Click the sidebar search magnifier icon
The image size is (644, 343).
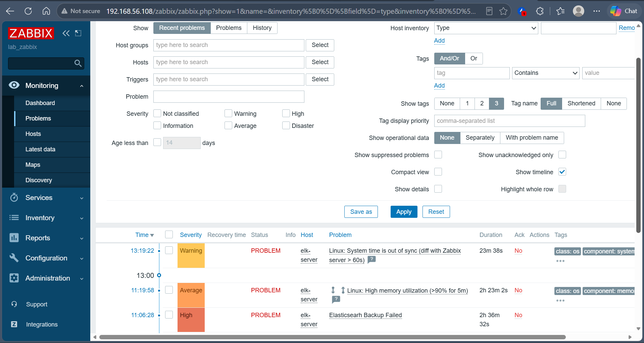pyautogui.click(x=78, y=63)
